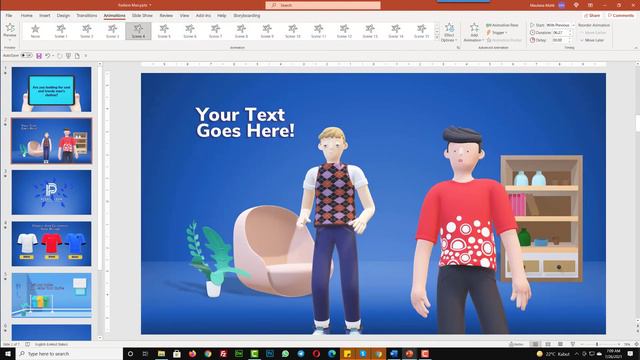Viewport: 640px width, 360px height.
Task: Apply the Scene 1 animation
Action: (x=61, y=31)
